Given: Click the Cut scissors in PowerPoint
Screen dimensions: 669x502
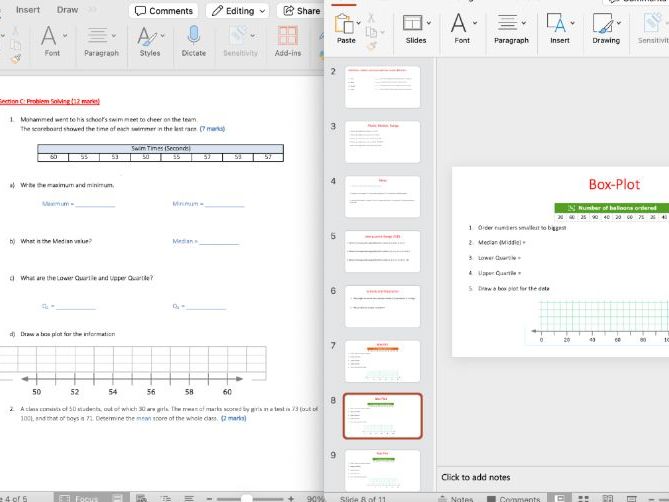Looking at the screenshot, I should click(371, 18).
